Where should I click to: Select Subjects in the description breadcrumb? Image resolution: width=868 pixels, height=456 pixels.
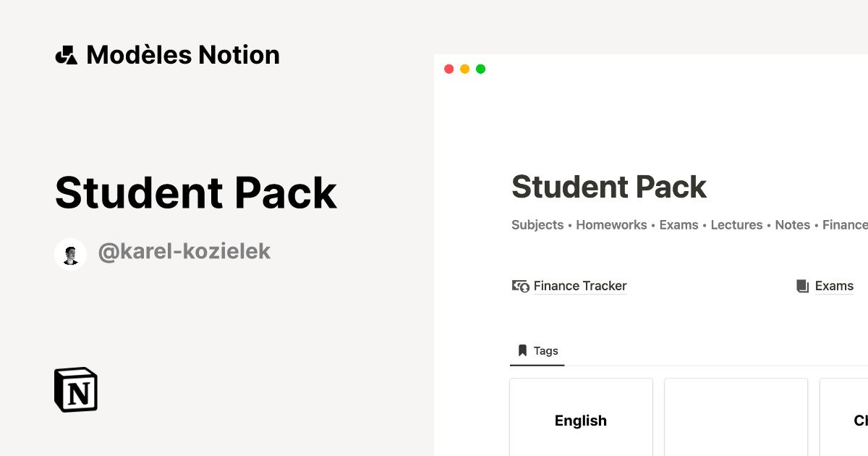[537, 224]
